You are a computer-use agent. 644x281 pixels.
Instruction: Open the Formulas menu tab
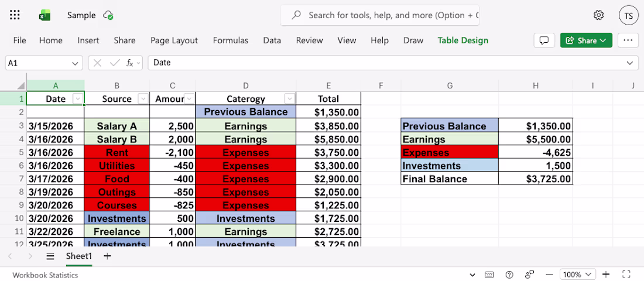click(x=230, y=40)
